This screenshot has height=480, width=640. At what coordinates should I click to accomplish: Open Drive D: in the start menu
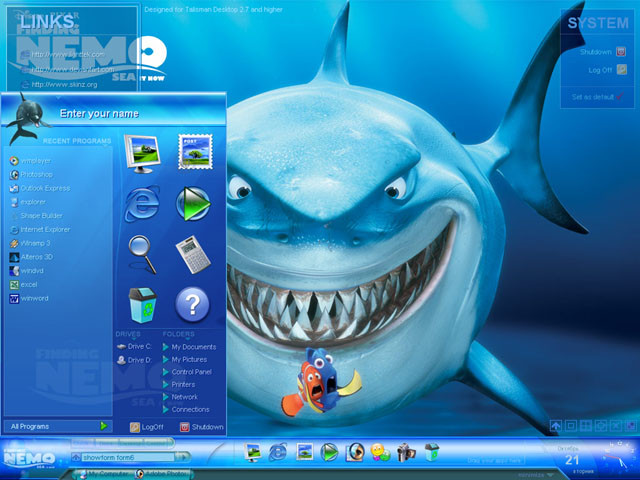point(134,360)
